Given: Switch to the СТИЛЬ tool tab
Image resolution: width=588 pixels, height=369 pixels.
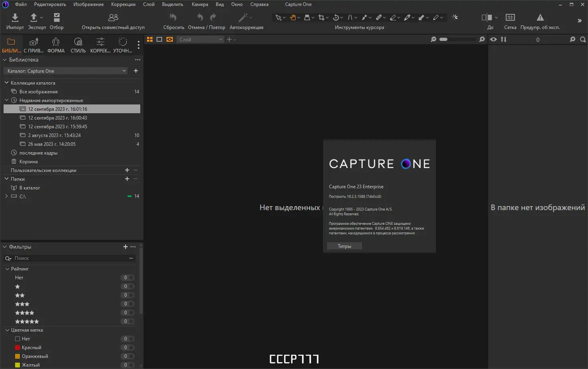Looking at the screenshot, I should pos(78,45).
